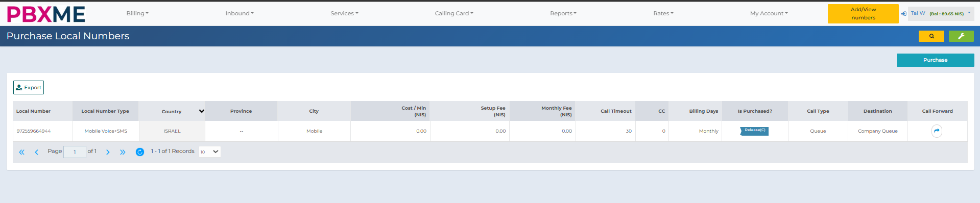
Task: Click the Call Forward column header
Action: [x=938, y=111]
